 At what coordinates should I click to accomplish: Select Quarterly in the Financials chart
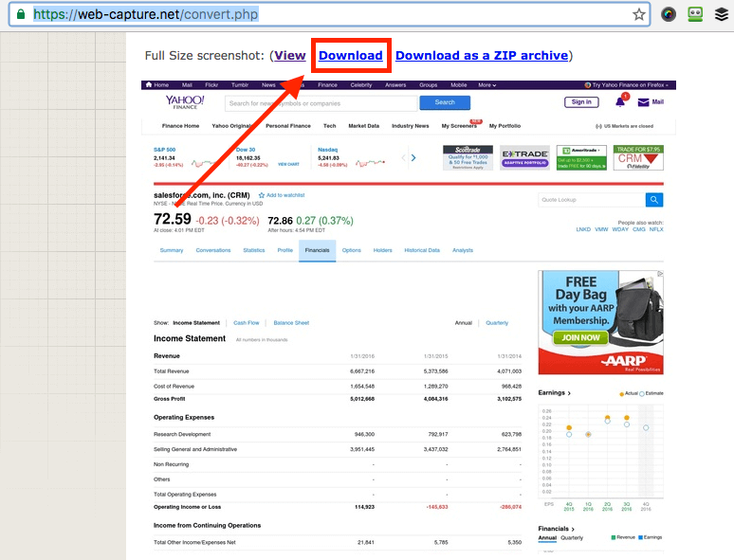pos(572,537)
